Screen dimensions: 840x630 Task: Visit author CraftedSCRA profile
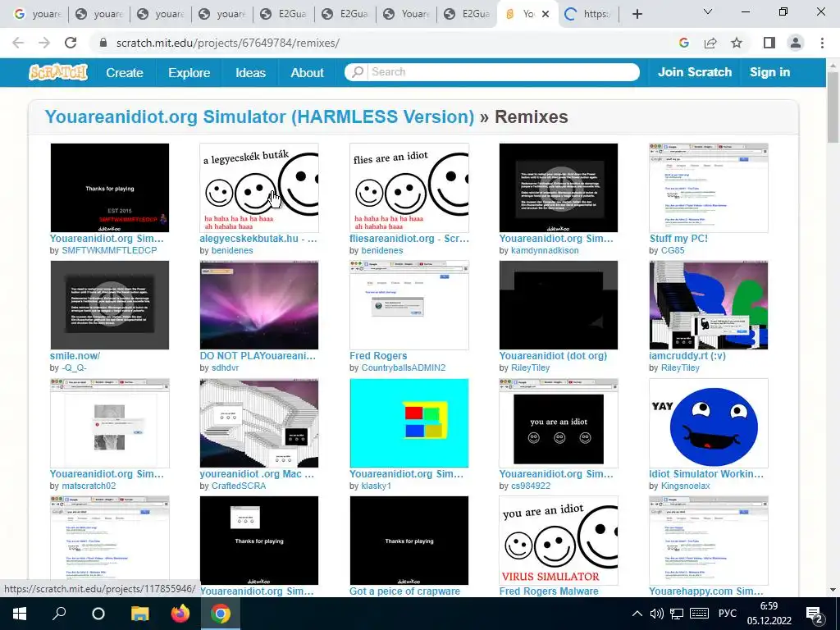239,486
